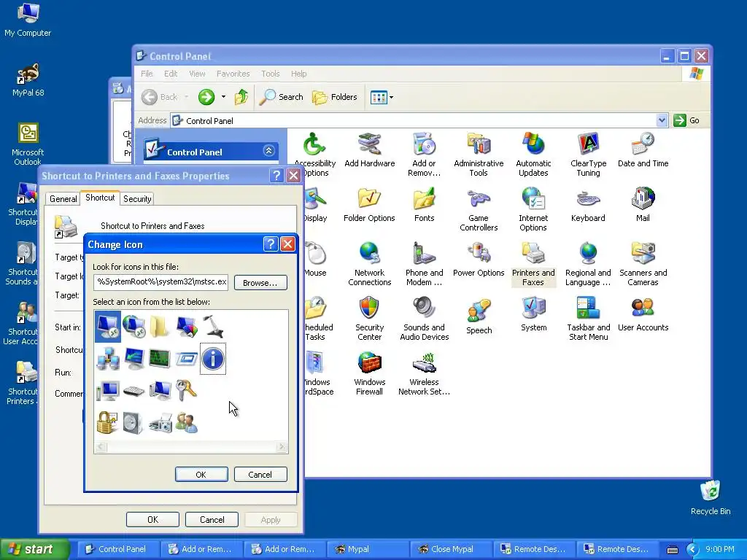Open Power Options applet

click(x=479, y=260)
